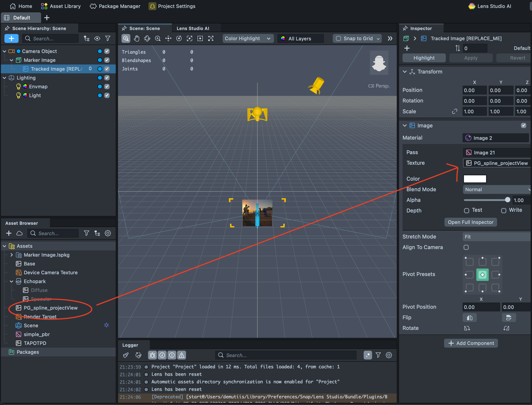Open Project Settings
532x405 pixels.
172,6
